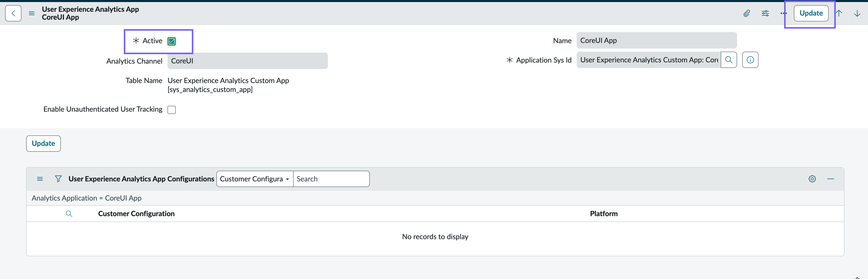The height and width of the screenshot is (279, 868).
Task: Click the Name field containing CoreUI App
Action: [656, 40]
